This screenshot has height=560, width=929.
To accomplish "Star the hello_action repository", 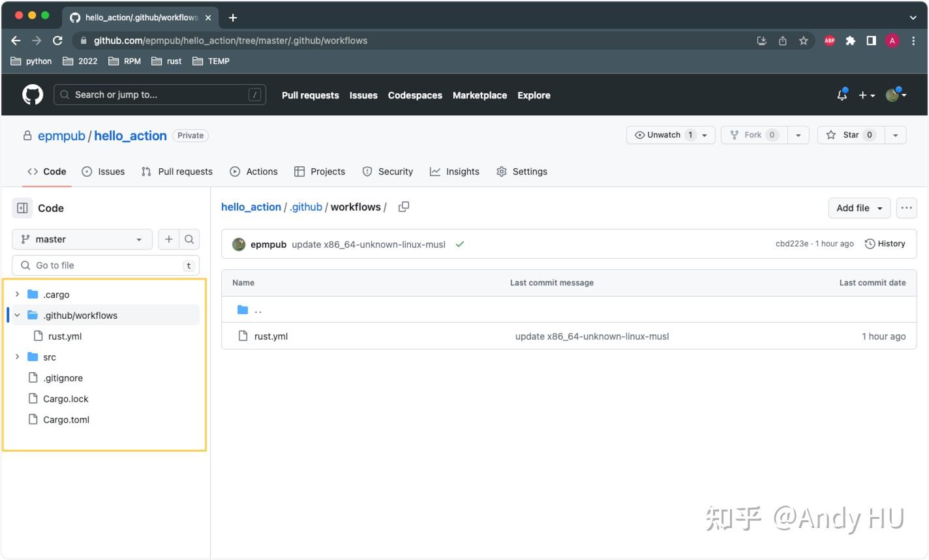I will (x=850, y=135).
